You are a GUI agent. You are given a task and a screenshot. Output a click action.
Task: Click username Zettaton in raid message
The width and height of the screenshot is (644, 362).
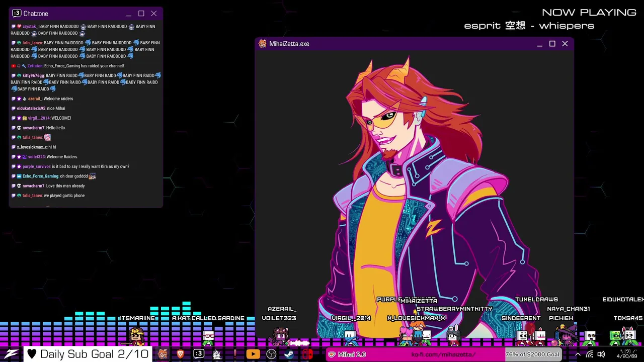click(35, 66)
